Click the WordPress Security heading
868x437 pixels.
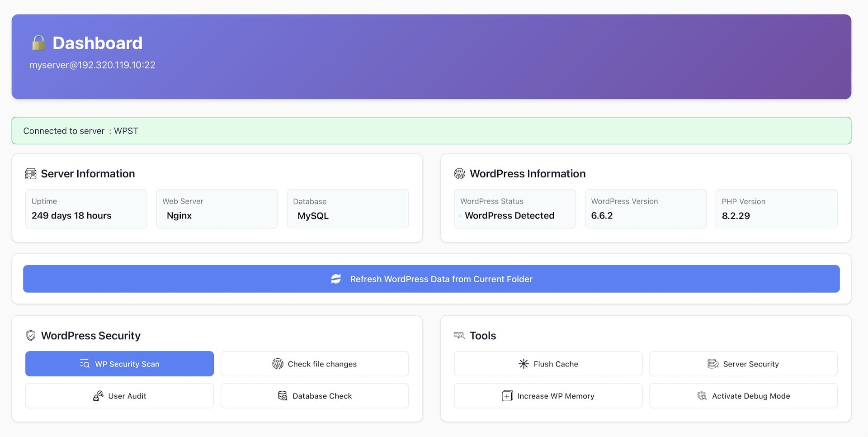[91, 336]
